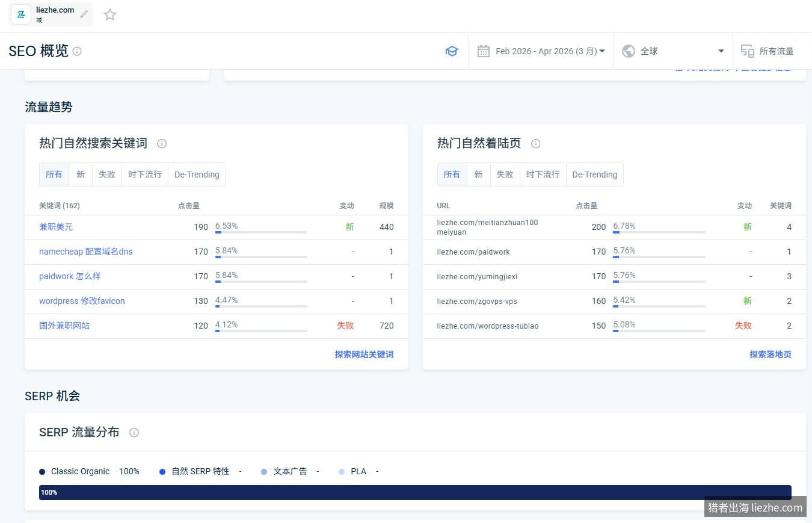This screenshot has height=523, width=812.
Task: Click 探索落地页 link
Action: (x=770, y=354)
